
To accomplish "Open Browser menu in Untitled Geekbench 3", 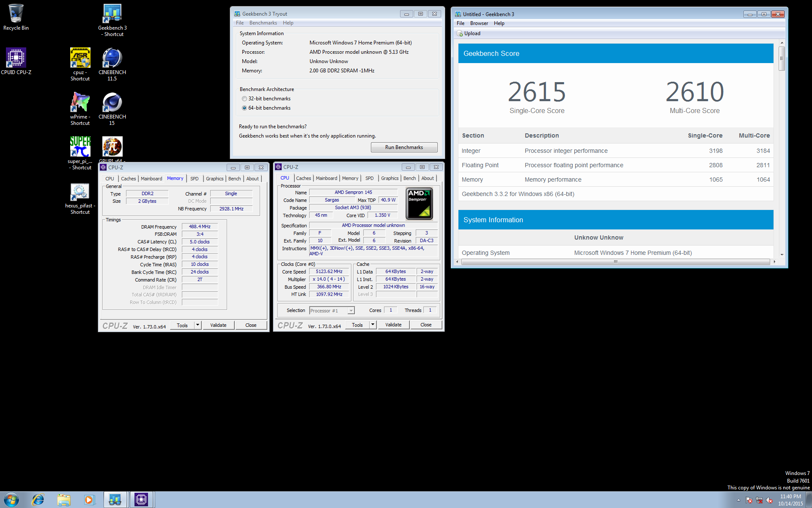I will coord(479,23).
